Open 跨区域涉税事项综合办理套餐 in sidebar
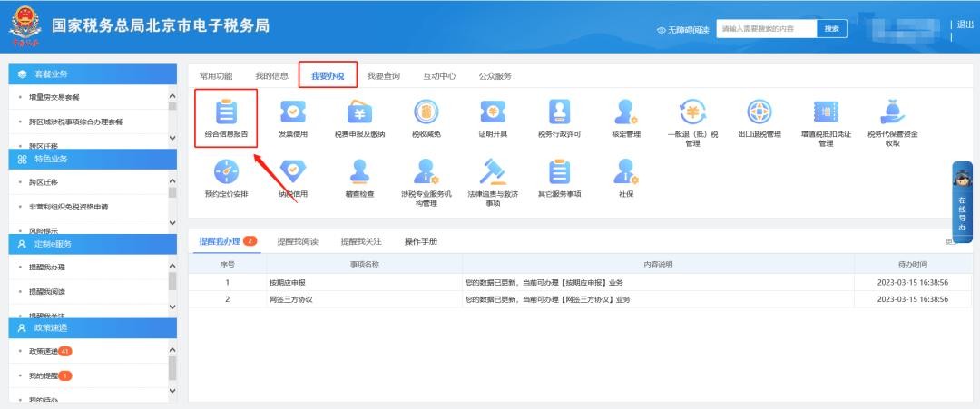 pos(76,121)
